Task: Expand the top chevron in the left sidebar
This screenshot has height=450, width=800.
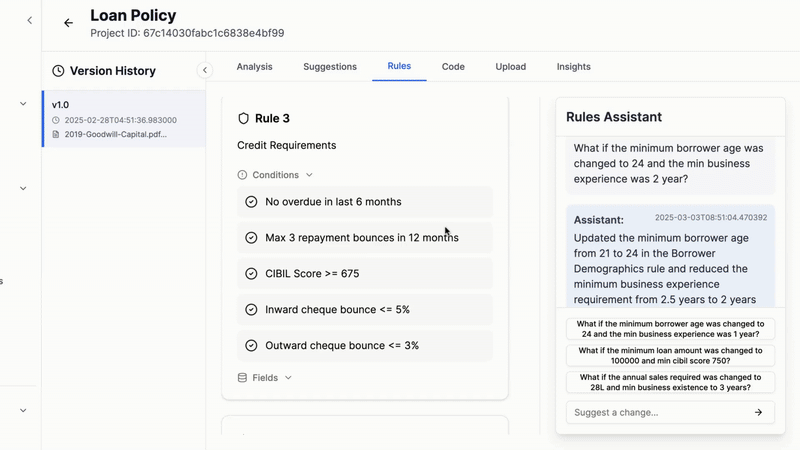Action: pos(23,103)
